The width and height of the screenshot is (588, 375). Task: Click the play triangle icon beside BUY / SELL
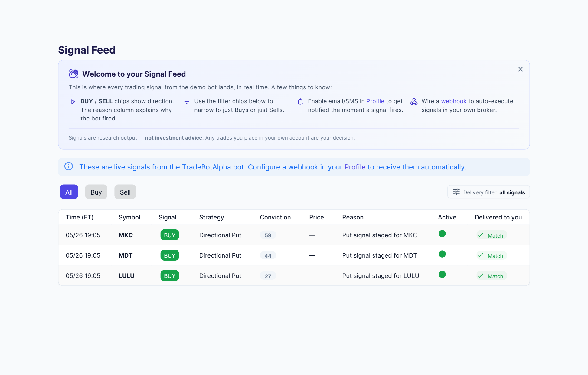pos(73,102)
